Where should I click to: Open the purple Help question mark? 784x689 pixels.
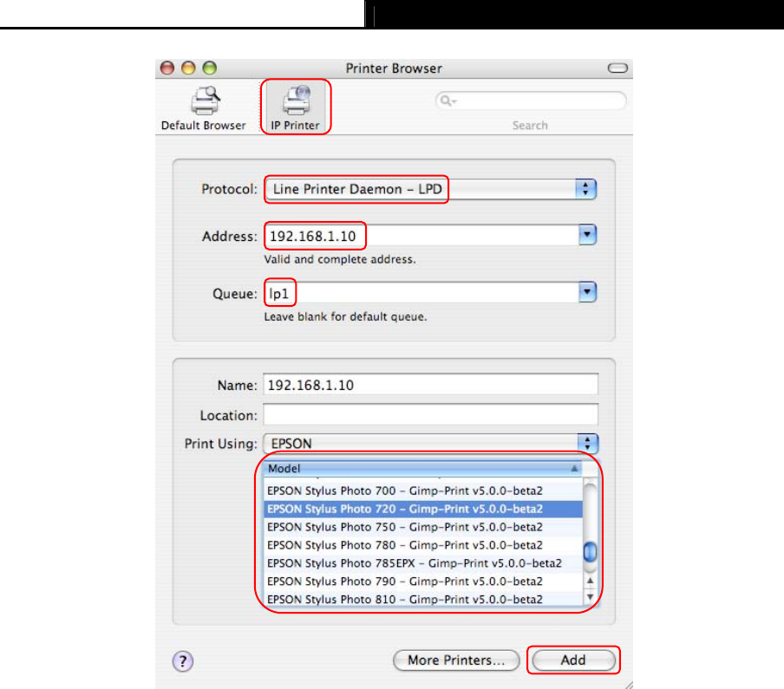183,661
